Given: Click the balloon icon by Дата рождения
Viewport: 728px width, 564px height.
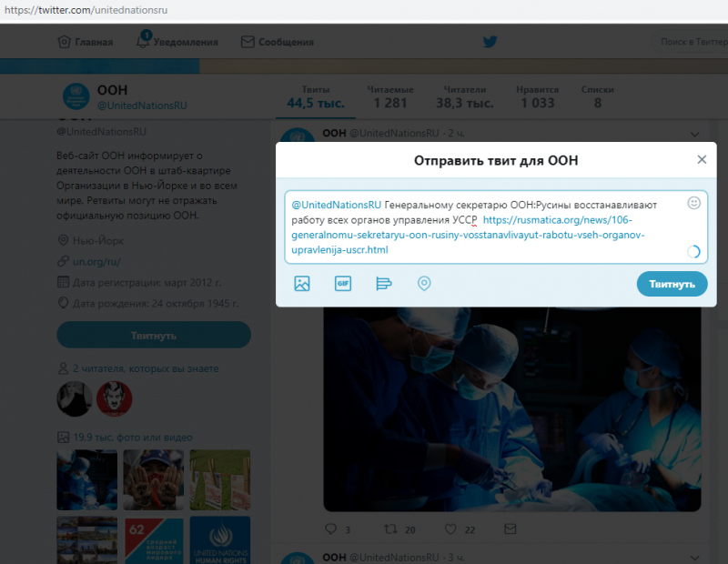Looking at the screenshot, I should tap(63, 303).
